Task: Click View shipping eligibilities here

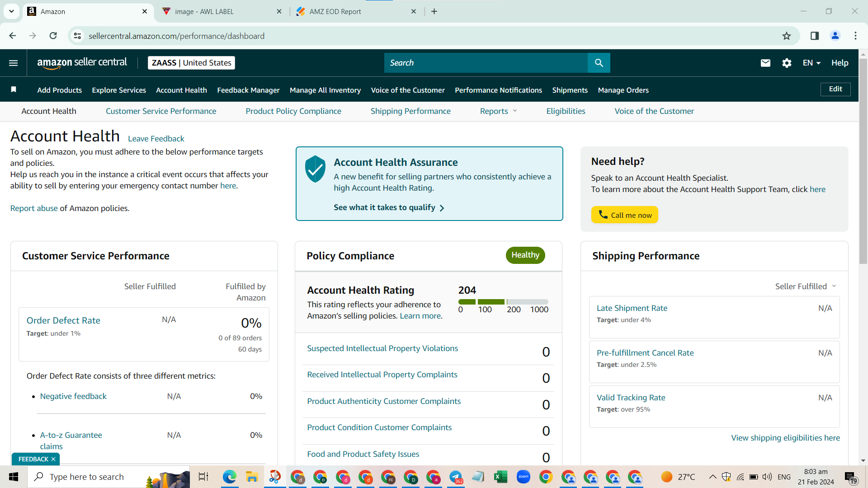Action: point(786,438)
